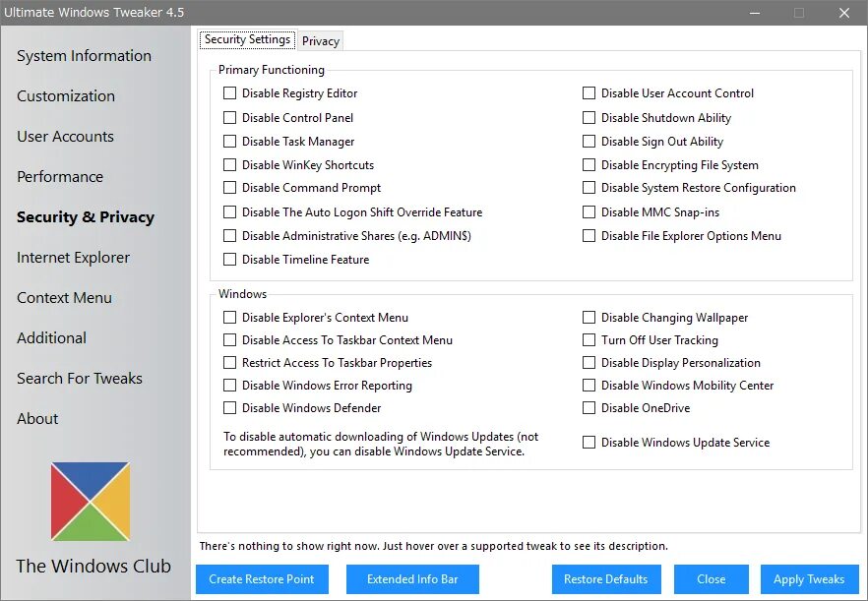Open the Extended Info Bar
The width and height of the screenshot is (868, 601).
click(412, 579)
